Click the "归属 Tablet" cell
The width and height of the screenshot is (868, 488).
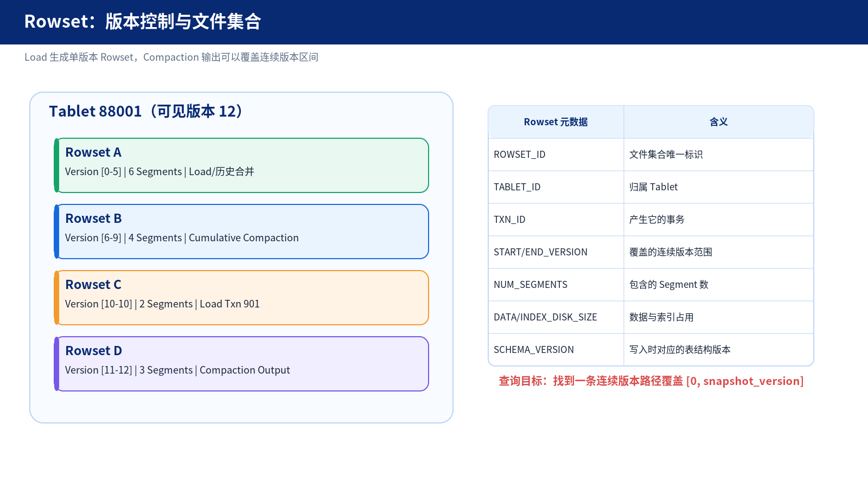coord(719,187)
